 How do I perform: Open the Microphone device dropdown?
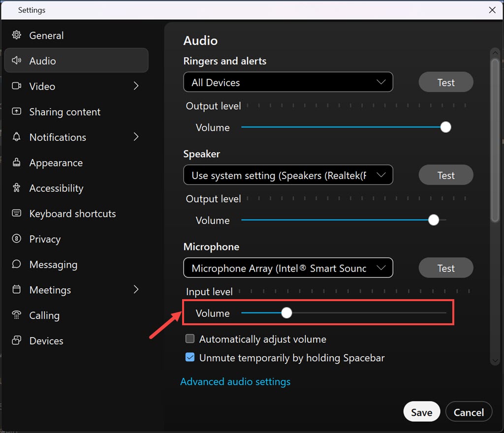[x=288, y=268]
